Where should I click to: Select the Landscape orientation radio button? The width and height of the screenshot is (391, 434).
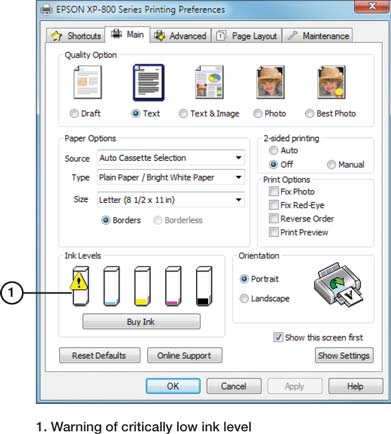244,298
